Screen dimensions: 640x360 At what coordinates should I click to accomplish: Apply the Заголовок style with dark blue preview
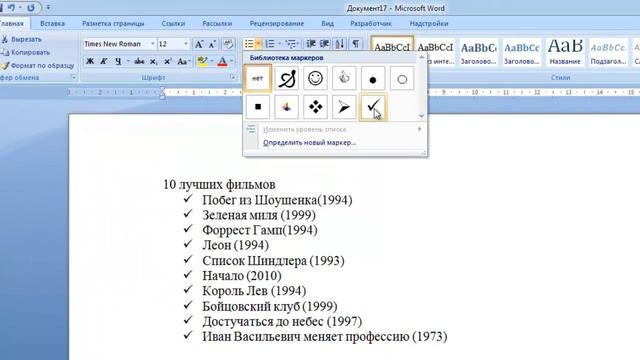(478, 52)
